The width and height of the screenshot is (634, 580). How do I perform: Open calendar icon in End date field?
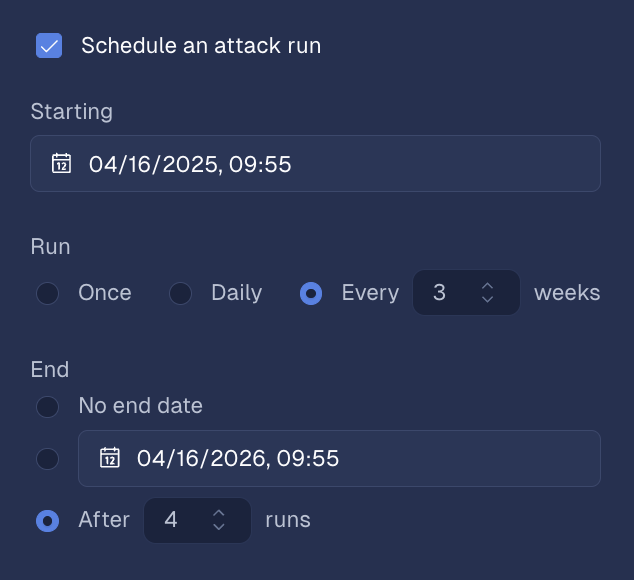point(109,459)
